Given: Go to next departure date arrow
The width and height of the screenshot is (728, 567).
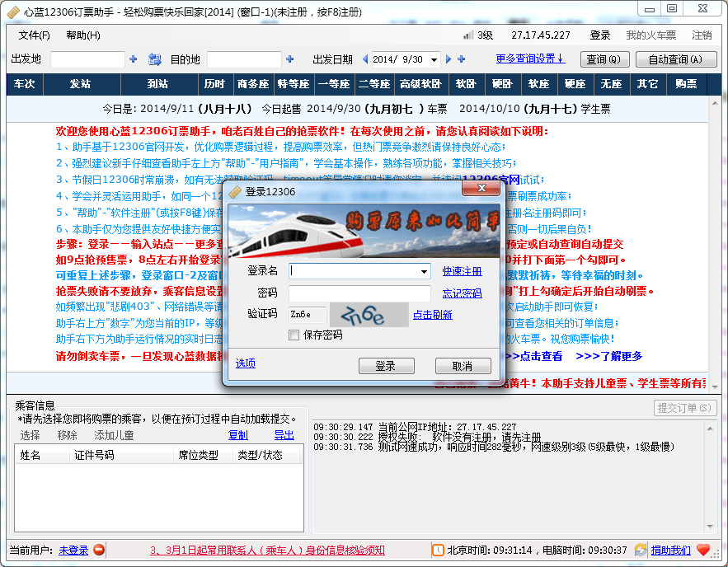Looking at the screenshot, I should tap(449, 59).
